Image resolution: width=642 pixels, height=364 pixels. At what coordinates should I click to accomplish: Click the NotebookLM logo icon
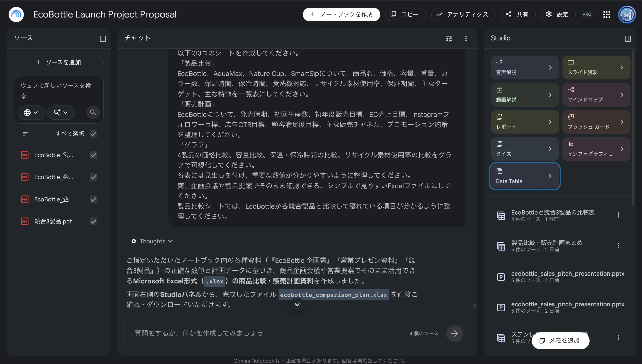[16, 14]
